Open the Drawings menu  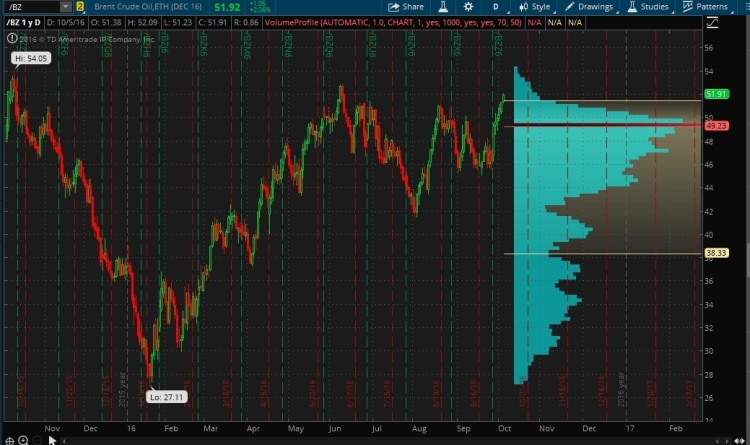click(x=589, y=6)
